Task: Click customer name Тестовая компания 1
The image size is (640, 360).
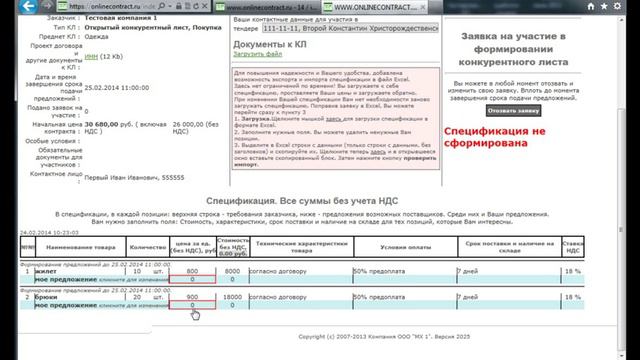Action: pyautogui.click(x=121, y=18)
